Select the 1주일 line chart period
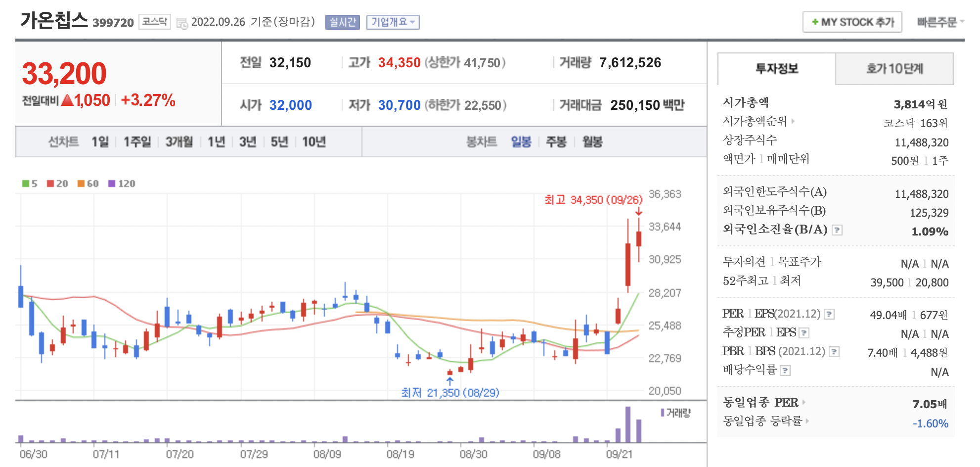Viewport: 980px width, 467px height. (x=137, y=142)
